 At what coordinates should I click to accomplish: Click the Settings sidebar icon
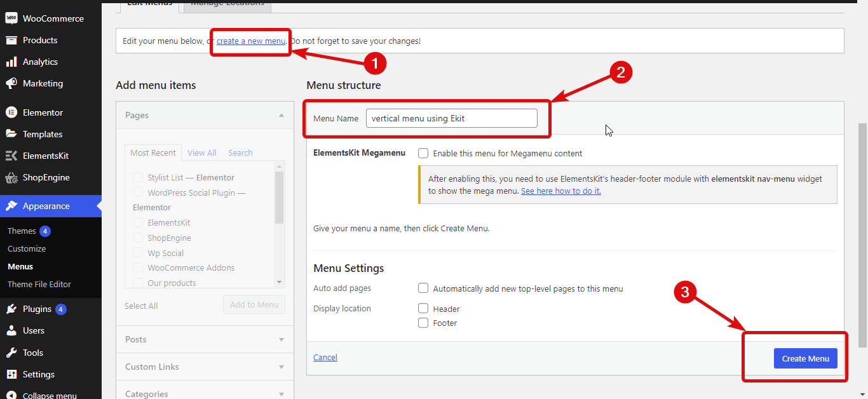(x=11, y=374)
